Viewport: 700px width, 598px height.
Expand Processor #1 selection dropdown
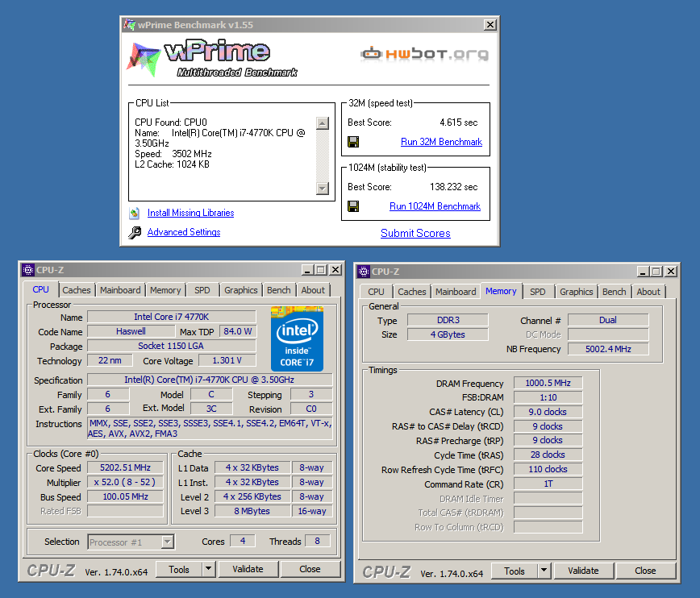[168, 542]
